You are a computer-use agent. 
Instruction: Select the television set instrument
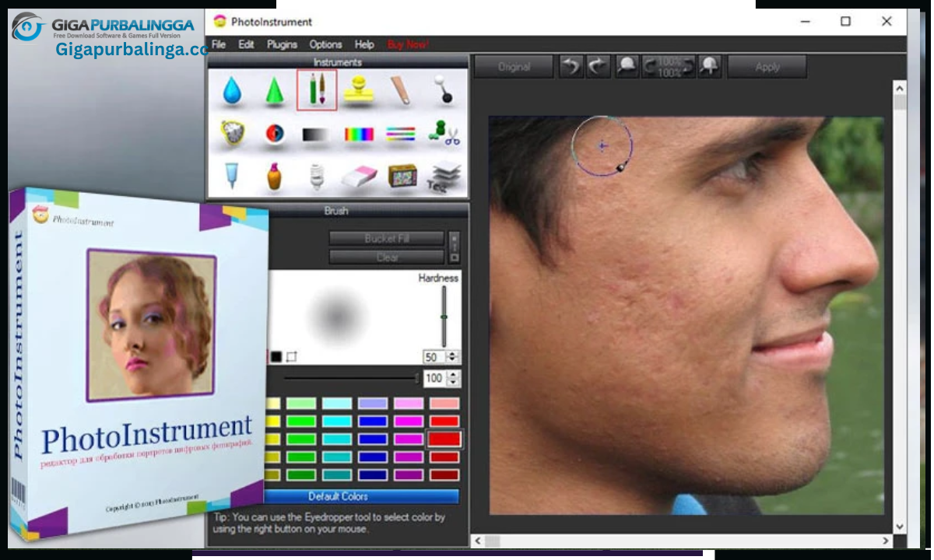402,176
